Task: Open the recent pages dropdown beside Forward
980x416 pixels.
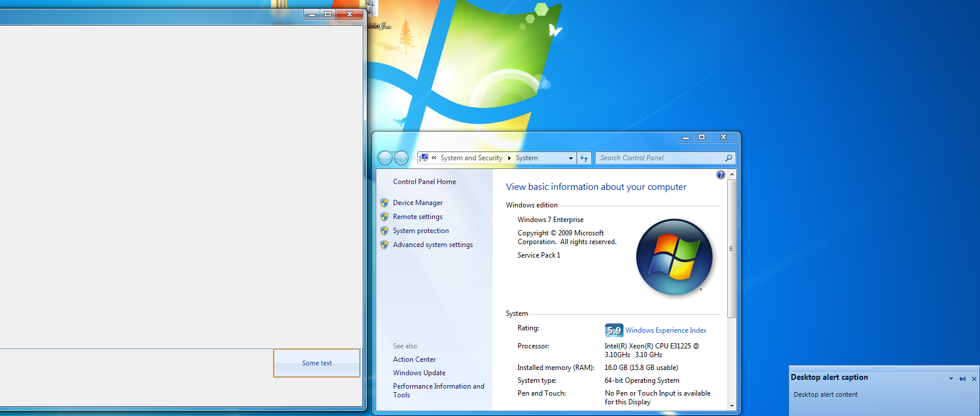Action: point(413,158)
